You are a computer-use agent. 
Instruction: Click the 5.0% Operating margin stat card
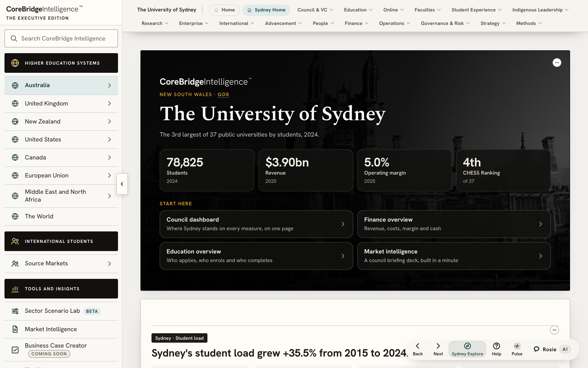click(404, 170)
